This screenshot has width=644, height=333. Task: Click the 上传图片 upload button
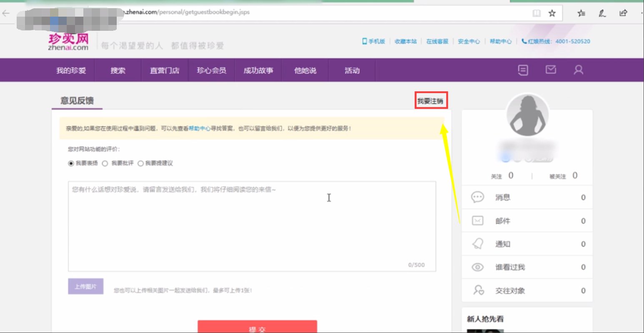coord(85,286)
